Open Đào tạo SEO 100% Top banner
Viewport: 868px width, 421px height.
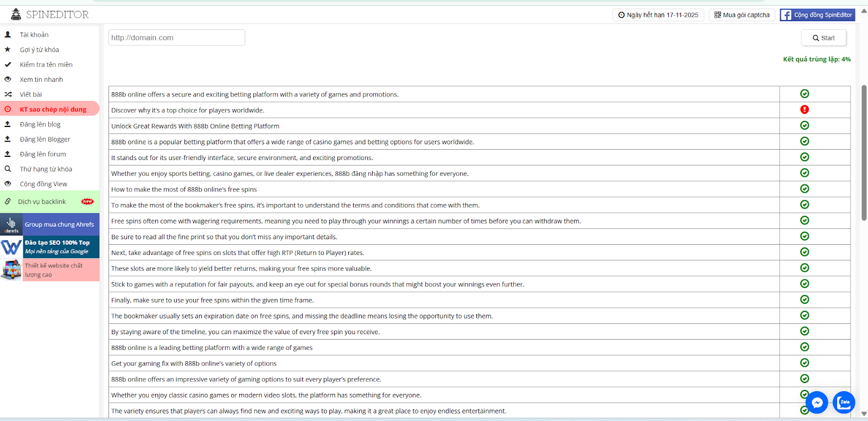[x=50, y=247]
